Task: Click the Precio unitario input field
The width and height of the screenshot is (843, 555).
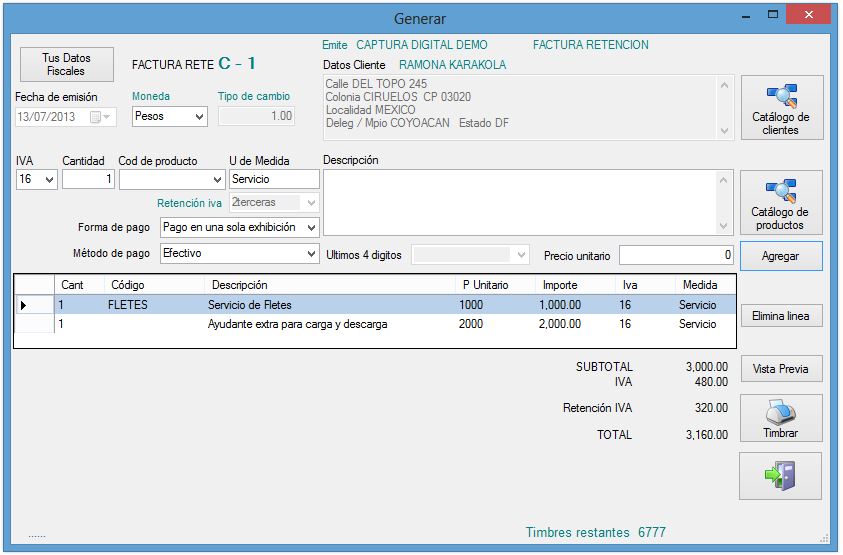Action: [x=676, y=255]
